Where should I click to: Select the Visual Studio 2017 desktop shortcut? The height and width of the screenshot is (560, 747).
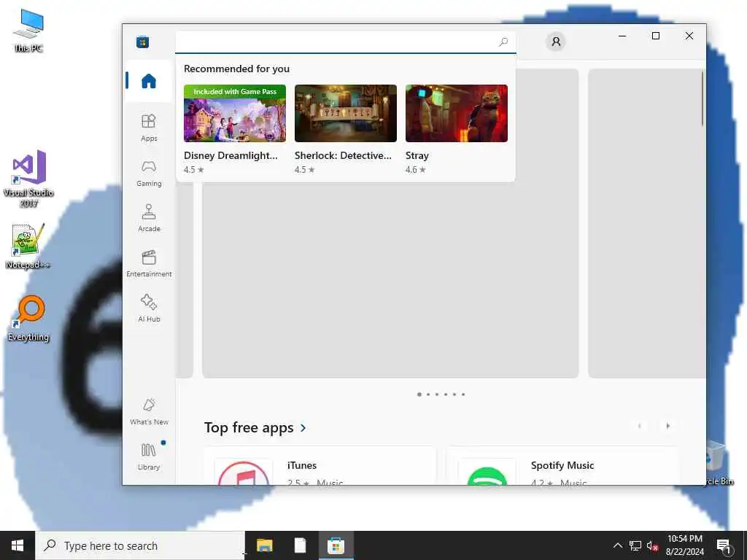28,179
